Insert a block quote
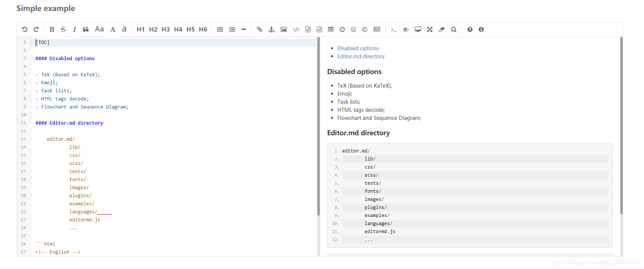The height and width of the screenshot is (269, 644). [86, 29]
